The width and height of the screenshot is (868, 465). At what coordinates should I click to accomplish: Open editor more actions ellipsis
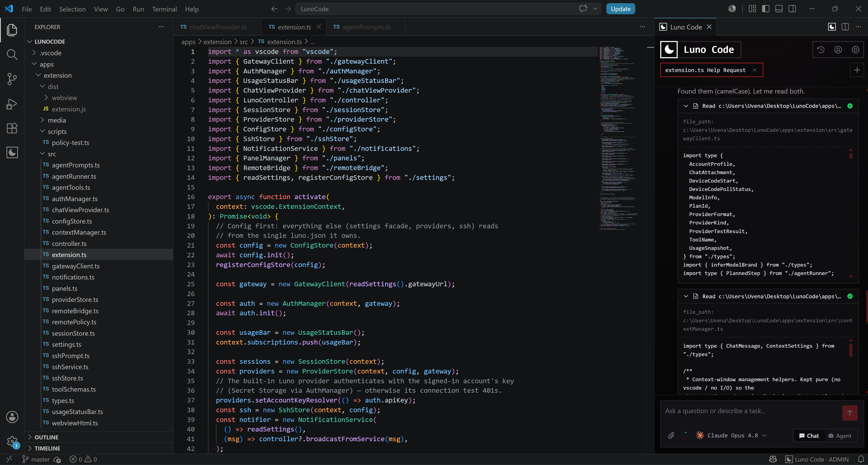tap(642, 27)
